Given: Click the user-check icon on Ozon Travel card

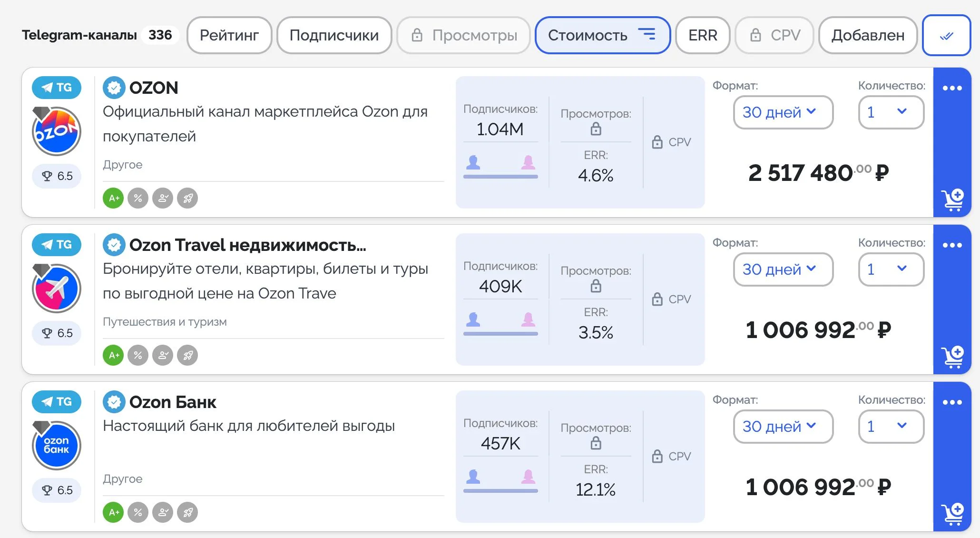Looking at the screenshot, I should (163, 355).
